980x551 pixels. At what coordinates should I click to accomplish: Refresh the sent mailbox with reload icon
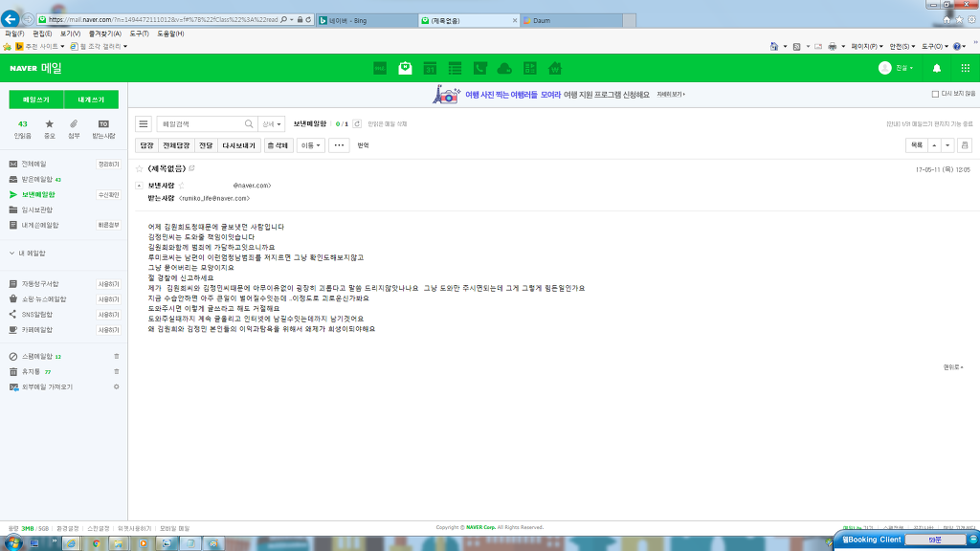(357, 123)
